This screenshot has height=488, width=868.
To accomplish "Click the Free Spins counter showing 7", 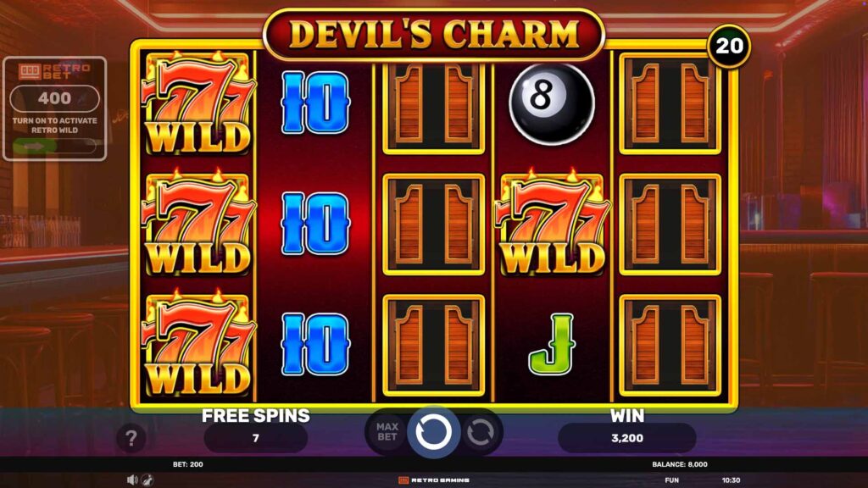I will point(256,438).
